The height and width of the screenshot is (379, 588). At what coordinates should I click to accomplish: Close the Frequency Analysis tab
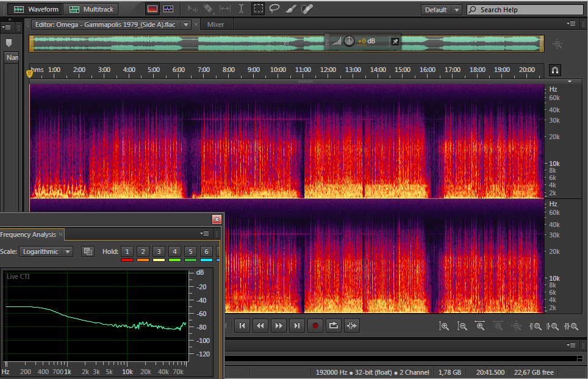(x=61, y=234)
